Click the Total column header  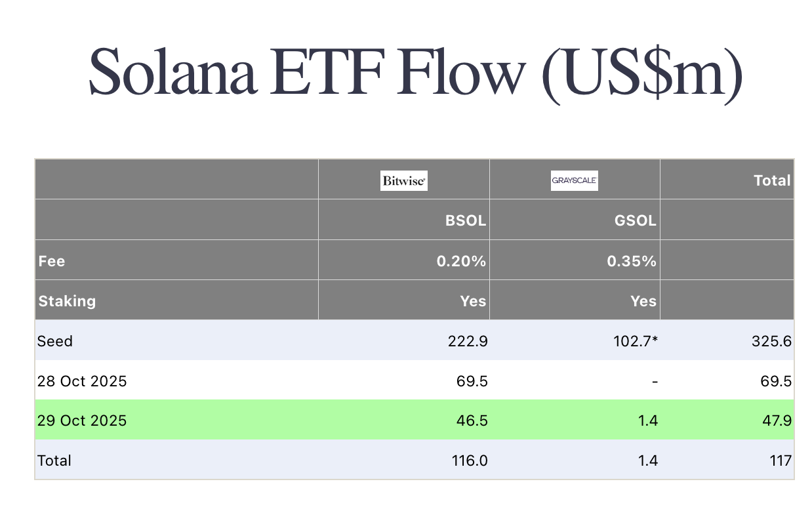click(x=772, y=180)
